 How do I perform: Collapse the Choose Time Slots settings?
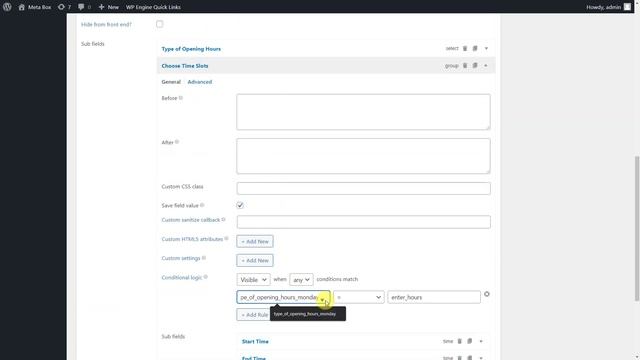[486, 65]
